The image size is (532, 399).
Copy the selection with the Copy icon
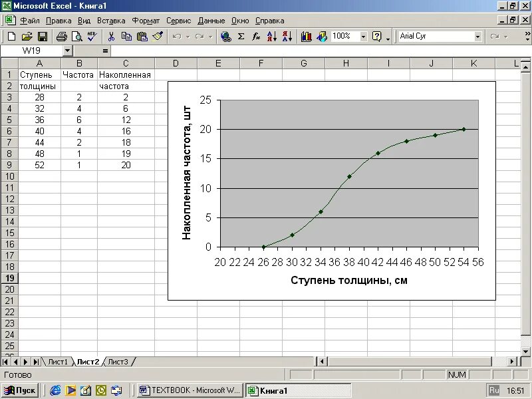coord(126,37)
